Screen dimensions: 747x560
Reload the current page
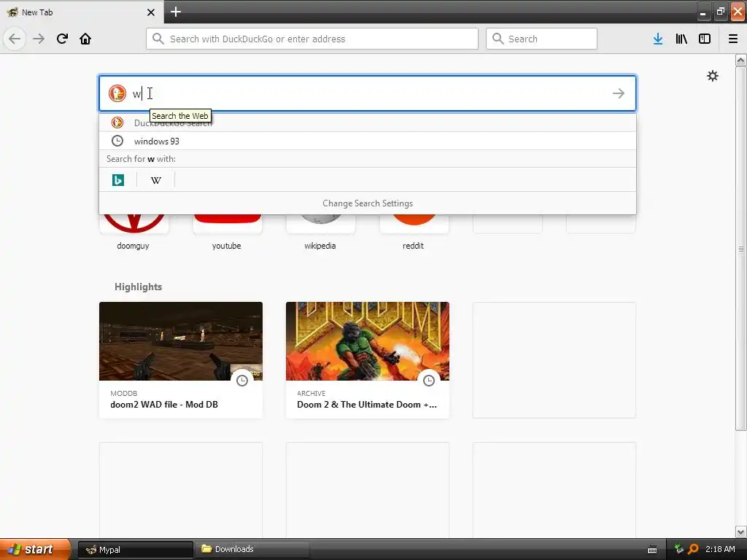tap(62, 39)
